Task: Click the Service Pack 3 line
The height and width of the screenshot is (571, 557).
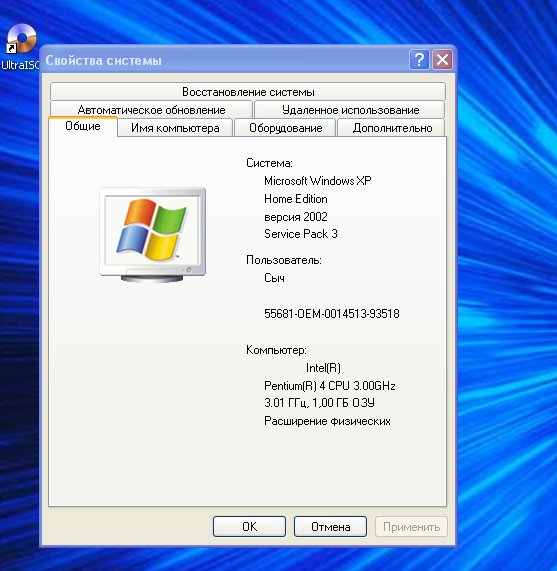Action: pos(301,234)
